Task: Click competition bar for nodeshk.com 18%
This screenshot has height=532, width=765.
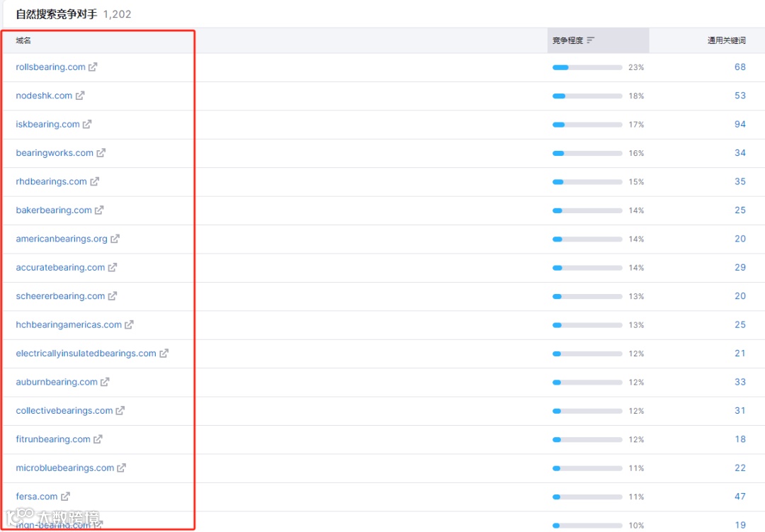Action: click(x=587, y=96)
